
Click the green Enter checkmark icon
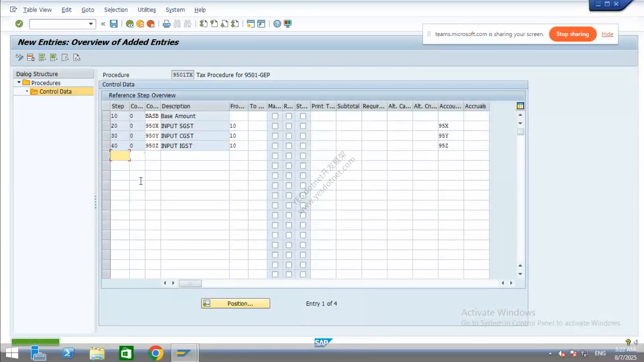pyautogui.click(x=19, y=24)
